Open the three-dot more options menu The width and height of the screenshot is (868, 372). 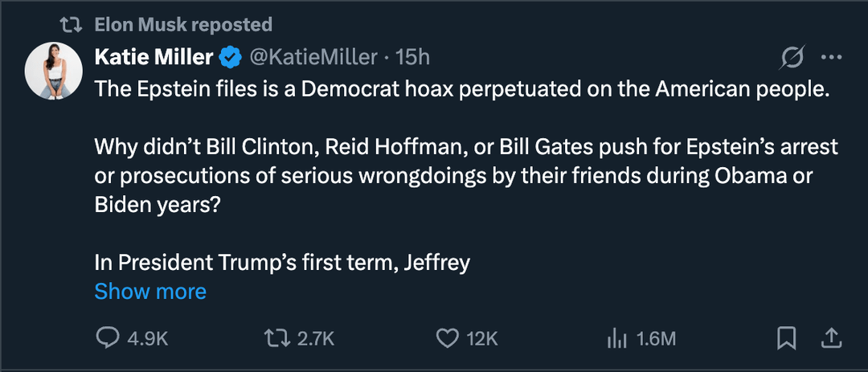[x=831, y=58]
